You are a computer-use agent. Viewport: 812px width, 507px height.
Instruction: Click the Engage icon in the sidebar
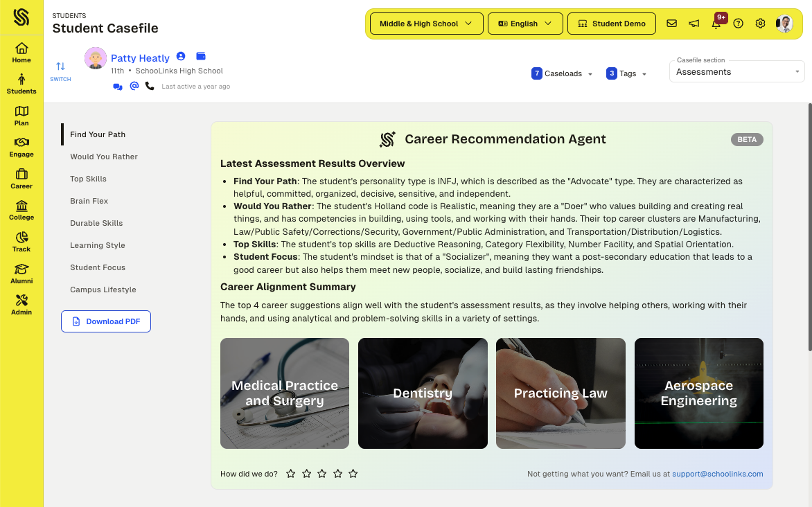[21, 146]
